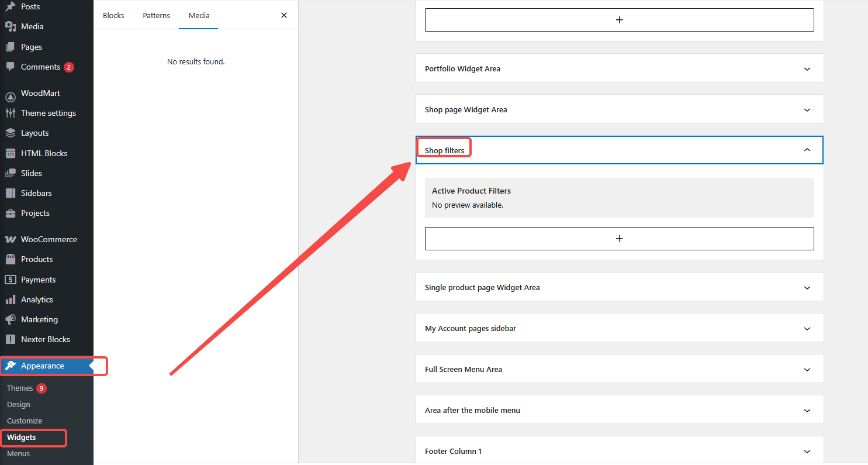Add block in Shop filters area
868x465 pixels.
(619, 239)
